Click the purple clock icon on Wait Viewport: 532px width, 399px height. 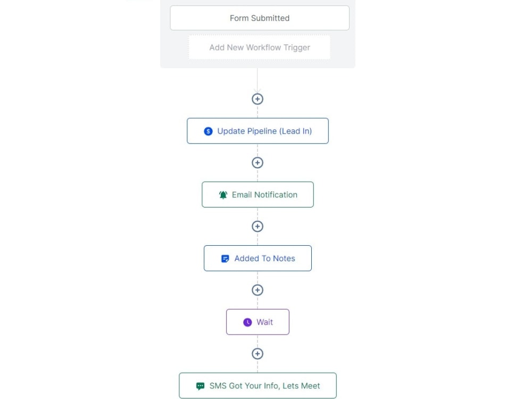click(248, 322)
